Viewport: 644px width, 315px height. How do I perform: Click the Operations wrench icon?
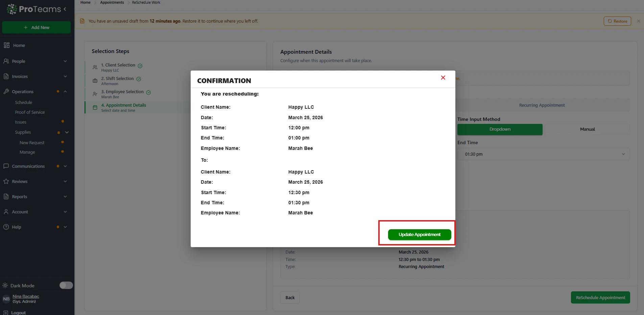point(6,91)
